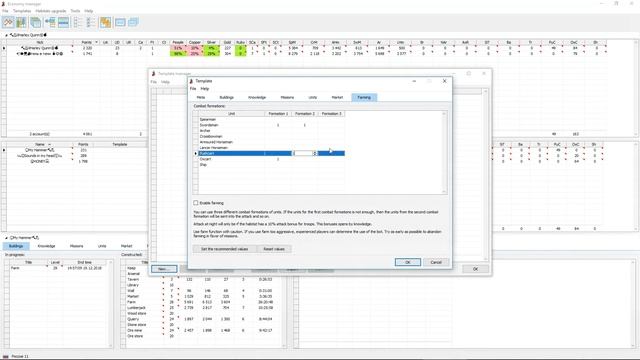Select bottom panel Missions tab

pyautogui.click(x=76, y=246)
